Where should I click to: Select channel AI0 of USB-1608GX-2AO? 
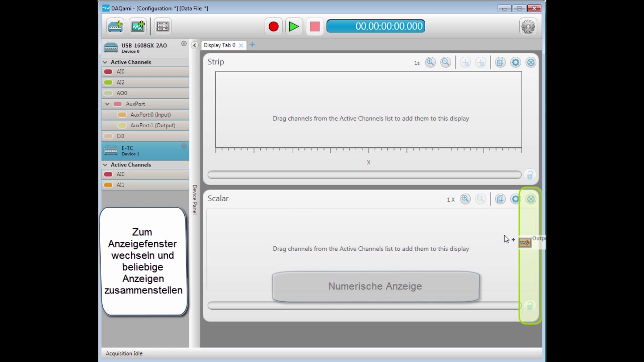(145, 71)
